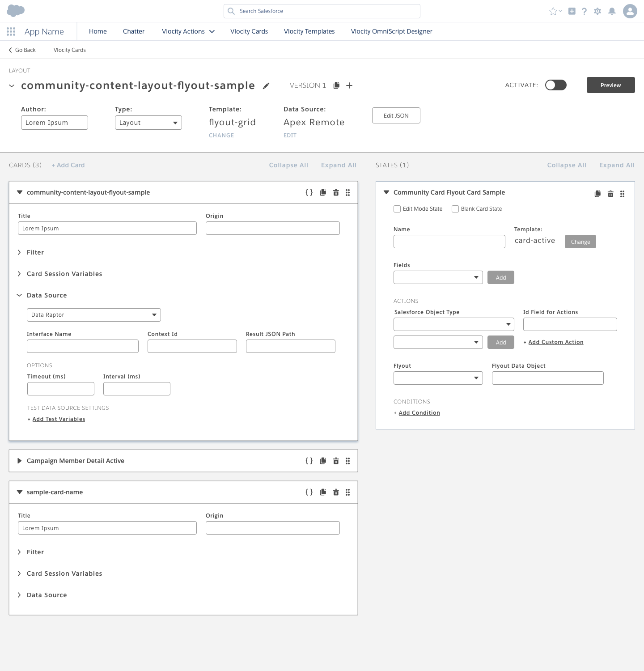Click drag handle of sample-card-name card

[x=347, y=492]
